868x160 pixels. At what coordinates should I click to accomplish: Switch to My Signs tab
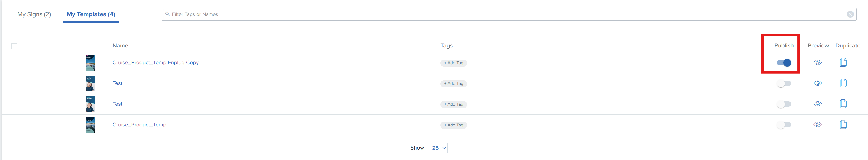pyautogui.click(x=34, y=14)
